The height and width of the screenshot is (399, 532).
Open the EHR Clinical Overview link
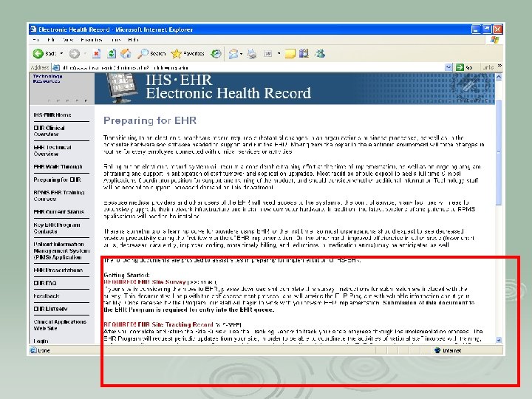pos(49,131)
